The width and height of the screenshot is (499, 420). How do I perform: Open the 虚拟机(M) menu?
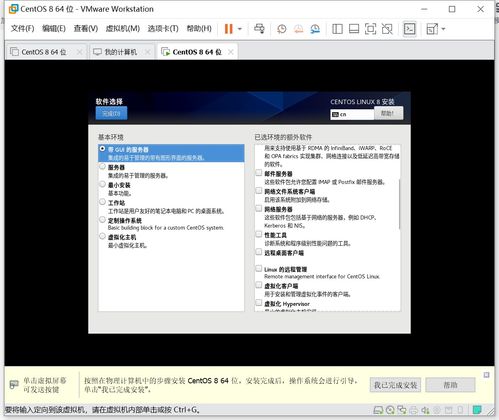tap(123, 29)
